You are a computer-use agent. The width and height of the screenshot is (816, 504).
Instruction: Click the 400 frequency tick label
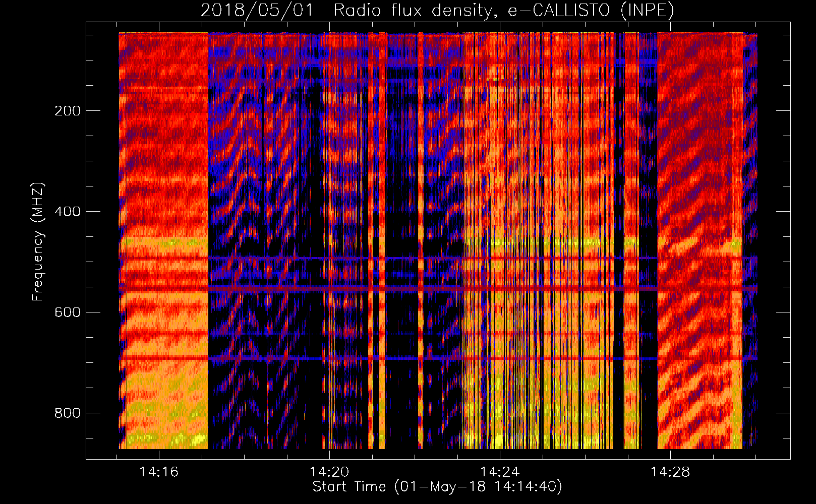[68, 212]
